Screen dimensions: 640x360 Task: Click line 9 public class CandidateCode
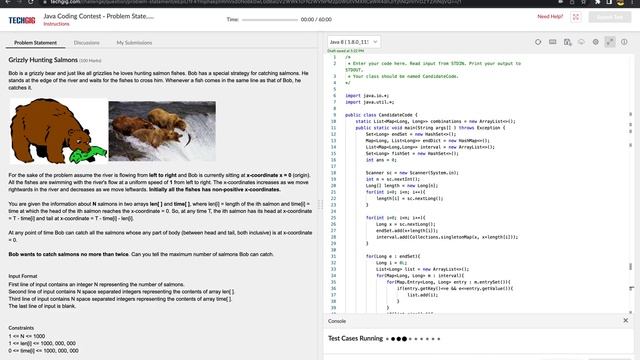(381, 115)
